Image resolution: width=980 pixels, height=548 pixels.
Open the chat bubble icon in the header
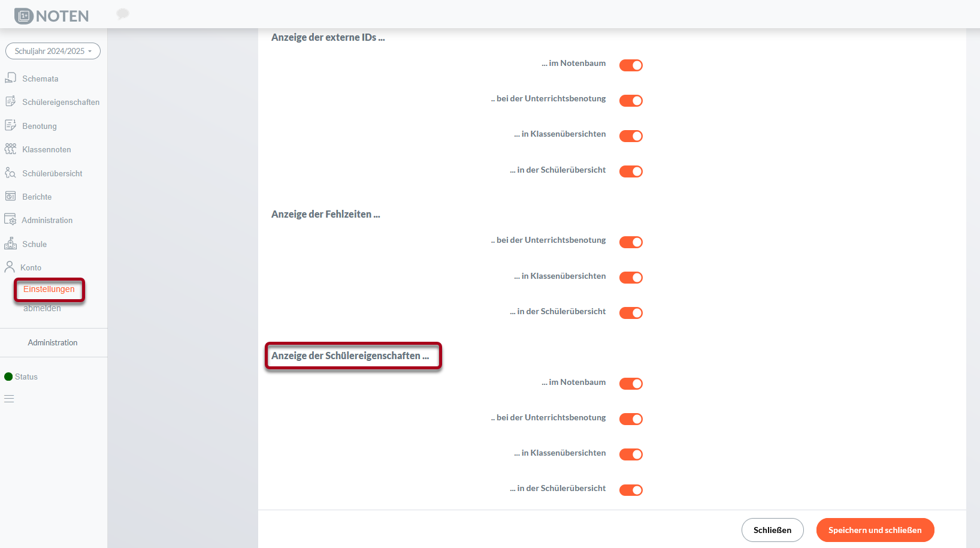point(123,13)
